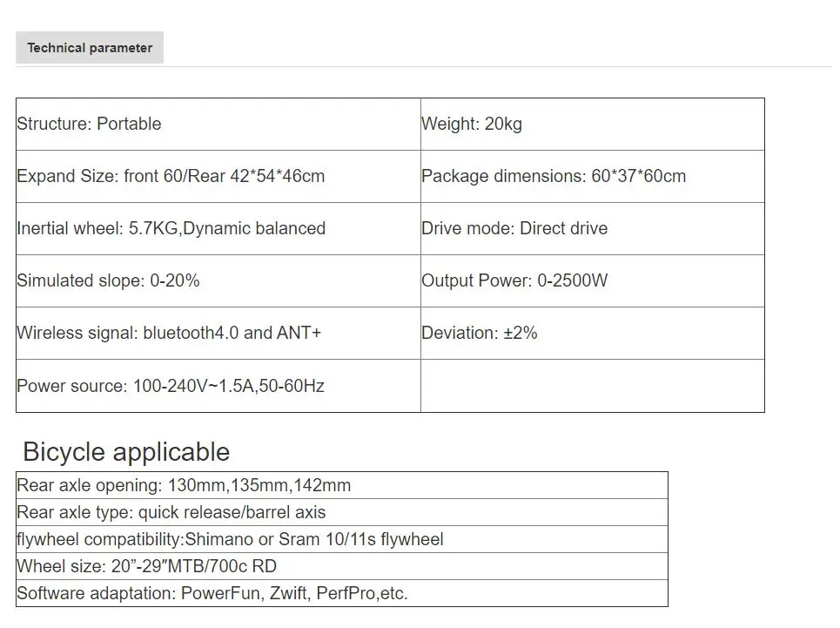Select 'Software adaptation: PowerFun, Zwift' row
The width and height of the screenshot is (840, 628).
click(x=342, y=593)
